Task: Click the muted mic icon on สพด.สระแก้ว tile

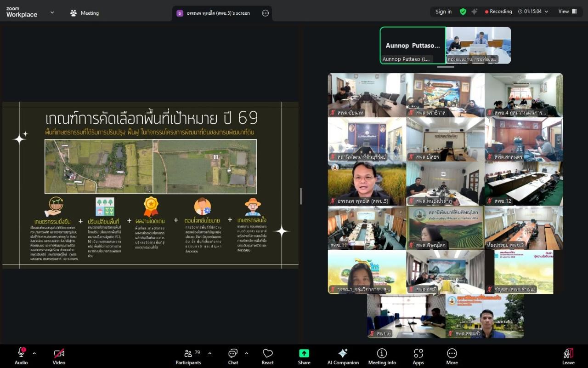Action: (450, 333)
